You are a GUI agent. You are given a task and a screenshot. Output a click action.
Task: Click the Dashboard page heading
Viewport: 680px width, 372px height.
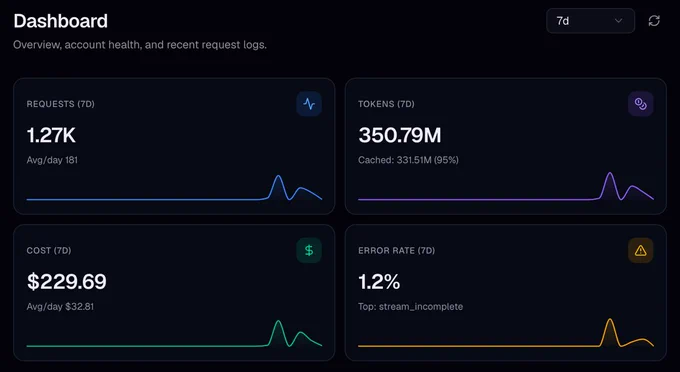pyautogui.click(x=61, y=21)
